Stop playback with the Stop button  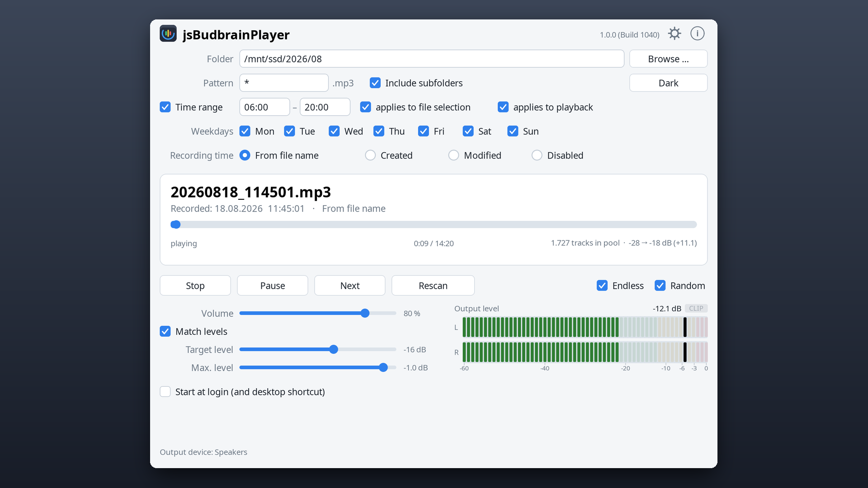(195, 286)
